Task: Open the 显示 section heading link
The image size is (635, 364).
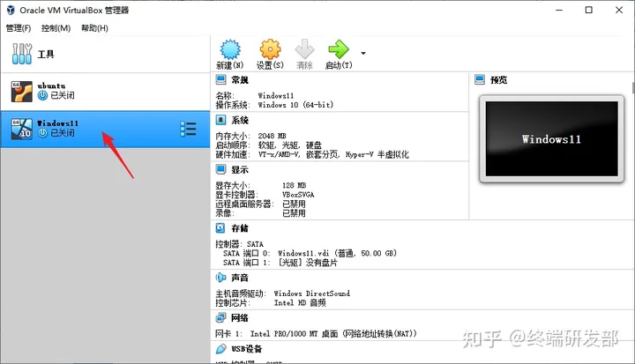Action: [240, 169]
